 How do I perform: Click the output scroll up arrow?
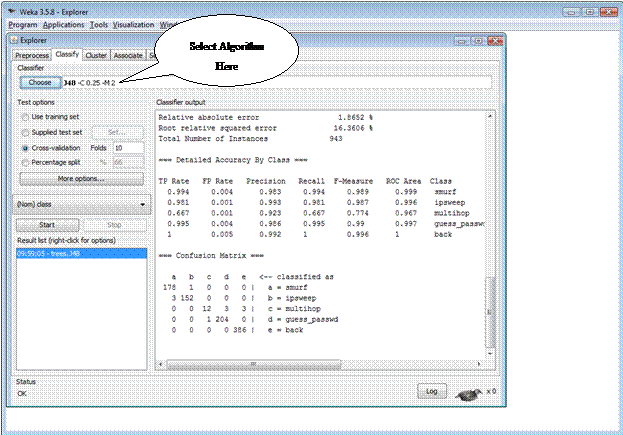click(490, 116)
